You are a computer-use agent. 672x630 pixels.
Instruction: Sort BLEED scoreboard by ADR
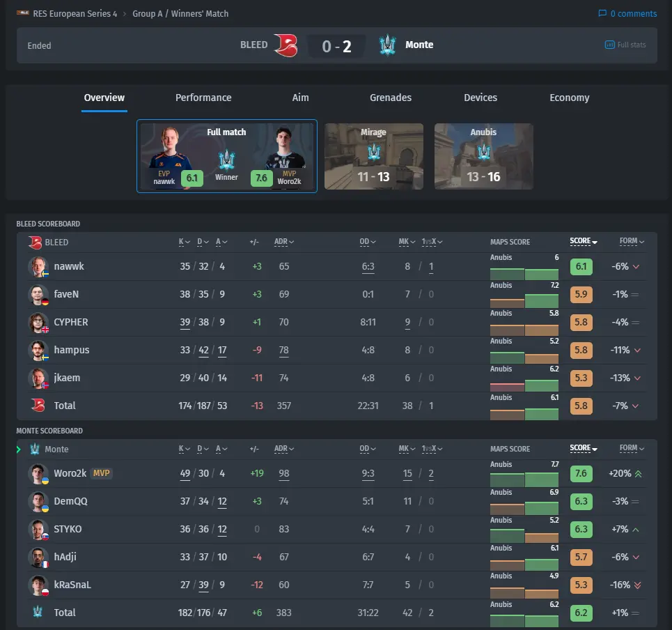tap(283, 242)
